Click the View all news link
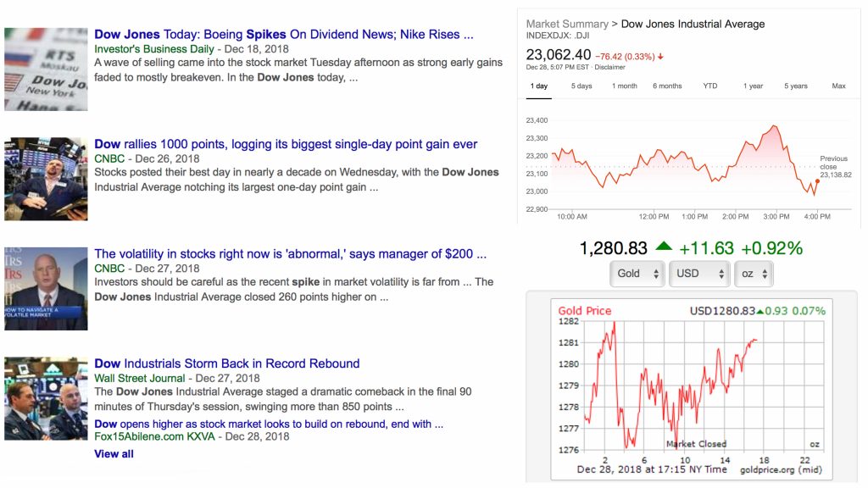 [114, 453]
